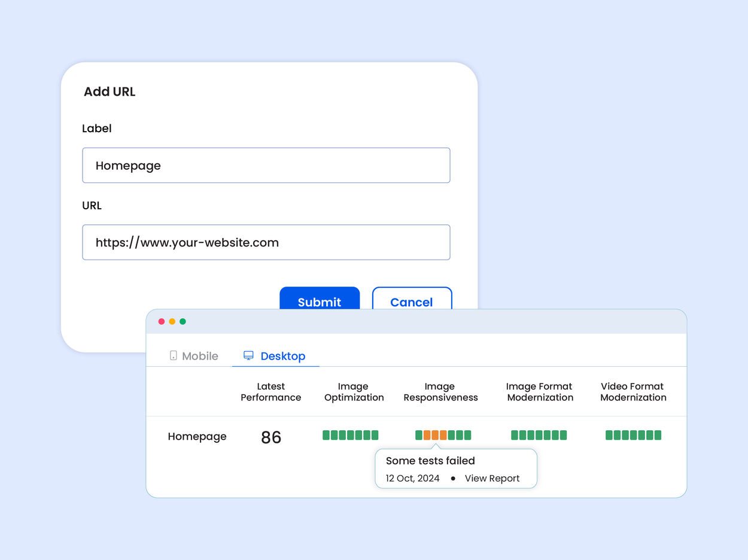Click the desktop monitor icon
This screenshot has height=560, width=748.
[248, 355]
